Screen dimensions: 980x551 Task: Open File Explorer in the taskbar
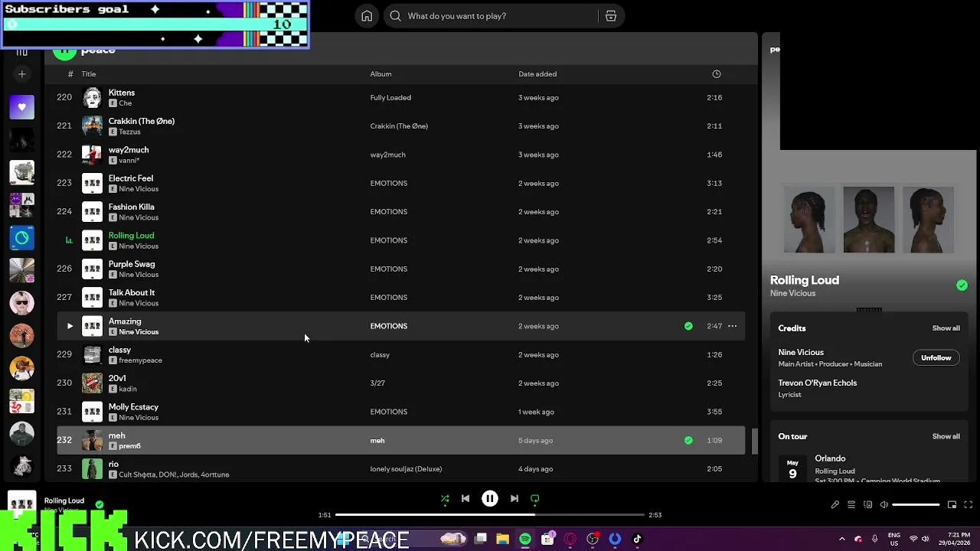pyautogui.click(x=502, y=540)
